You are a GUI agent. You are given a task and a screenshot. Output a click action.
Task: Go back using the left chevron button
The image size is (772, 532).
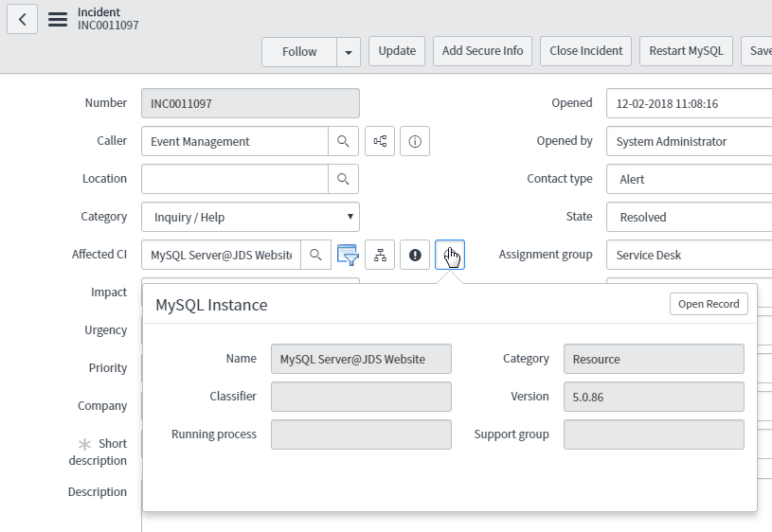tap(22, 19)
